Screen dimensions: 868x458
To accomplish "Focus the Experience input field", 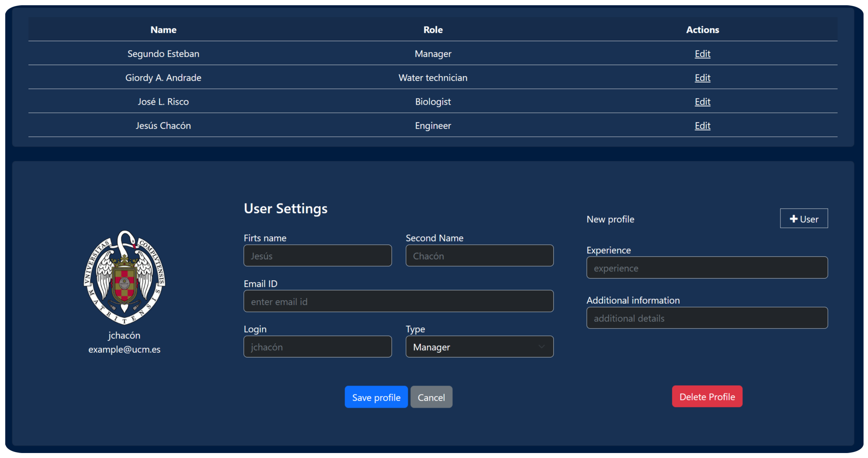I will [707, 268].
